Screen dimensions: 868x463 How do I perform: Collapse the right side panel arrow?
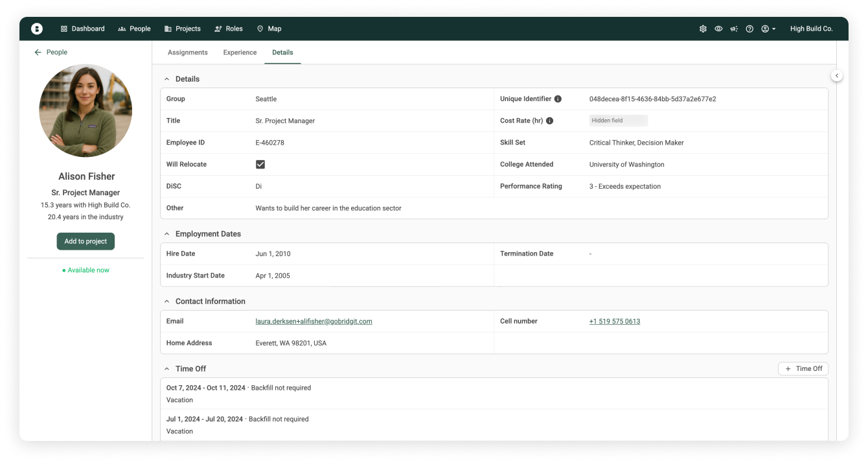click(x=837, y=76)
